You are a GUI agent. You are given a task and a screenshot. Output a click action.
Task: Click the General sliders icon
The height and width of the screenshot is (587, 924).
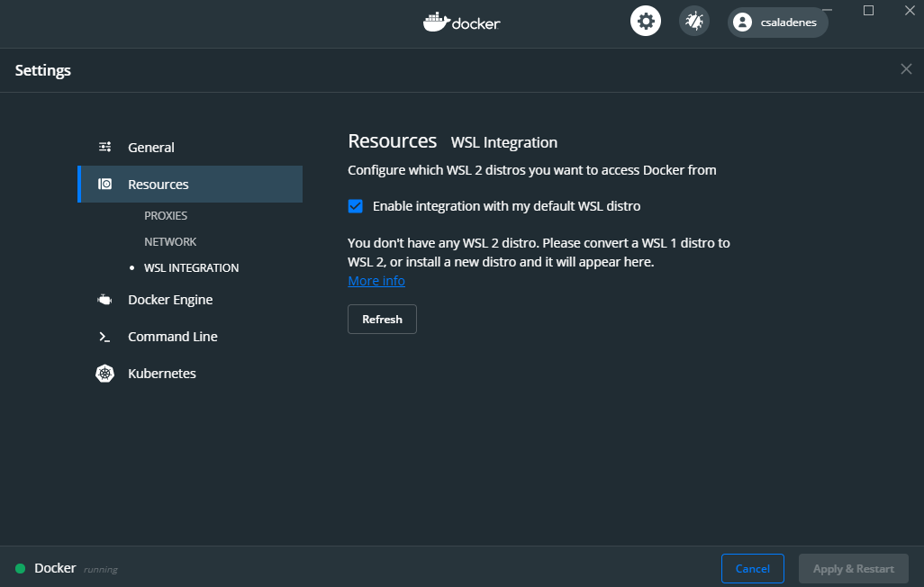point(104,147)
